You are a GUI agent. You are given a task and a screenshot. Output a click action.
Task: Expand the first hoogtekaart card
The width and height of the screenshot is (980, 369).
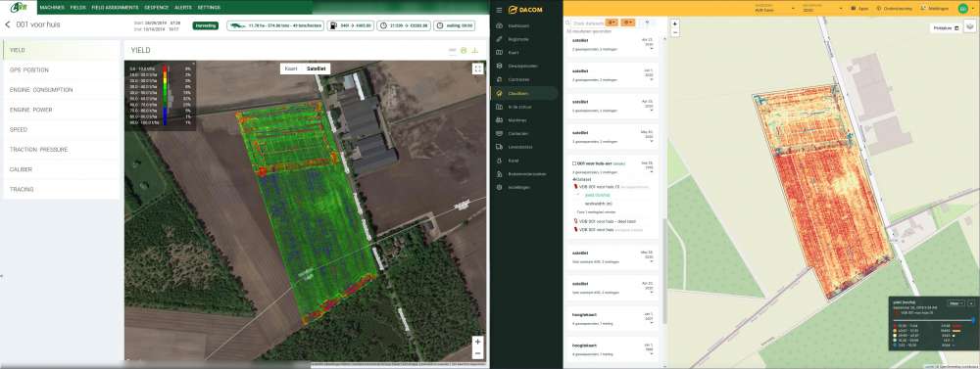click(x=652, y=324)
